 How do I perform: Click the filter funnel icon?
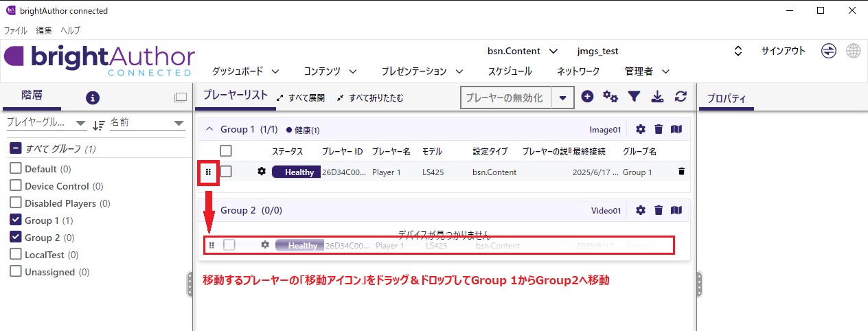(635, 97)
